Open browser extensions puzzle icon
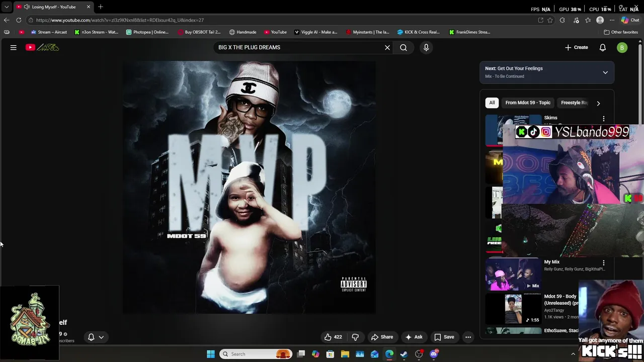Screen dimensions: 644x362 pyautogui.click(x=562, y=20)
